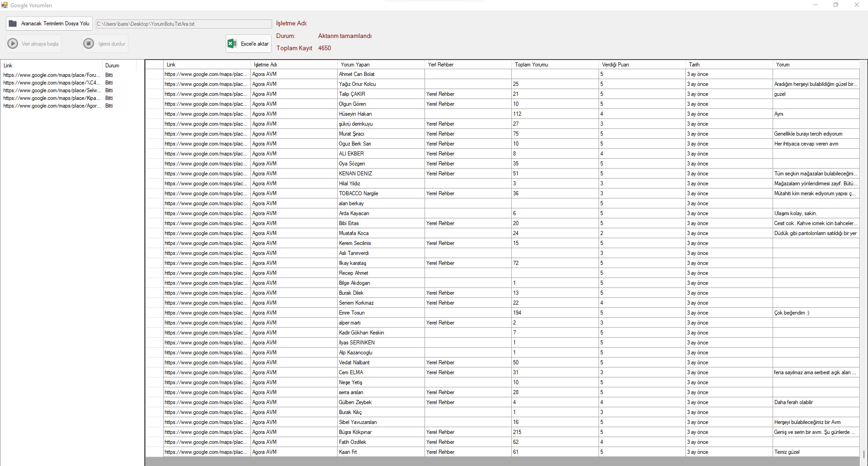Click the Verdiği Puan column header
Viewport: 868px width, 466px height.
click(x=642, y=65)
